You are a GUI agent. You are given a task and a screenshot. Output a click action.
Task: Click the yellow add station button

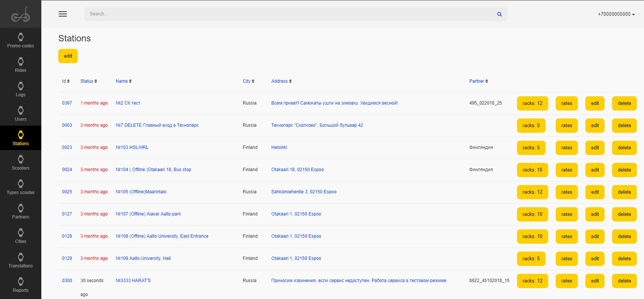tap(68, 56)
